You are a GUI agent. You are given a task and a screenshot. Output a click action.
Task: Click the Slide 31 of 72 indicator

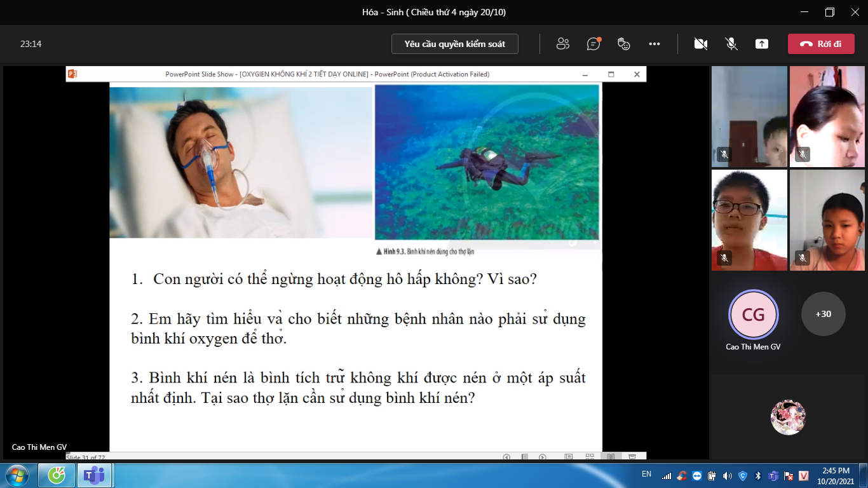click(x=86, y=457)
